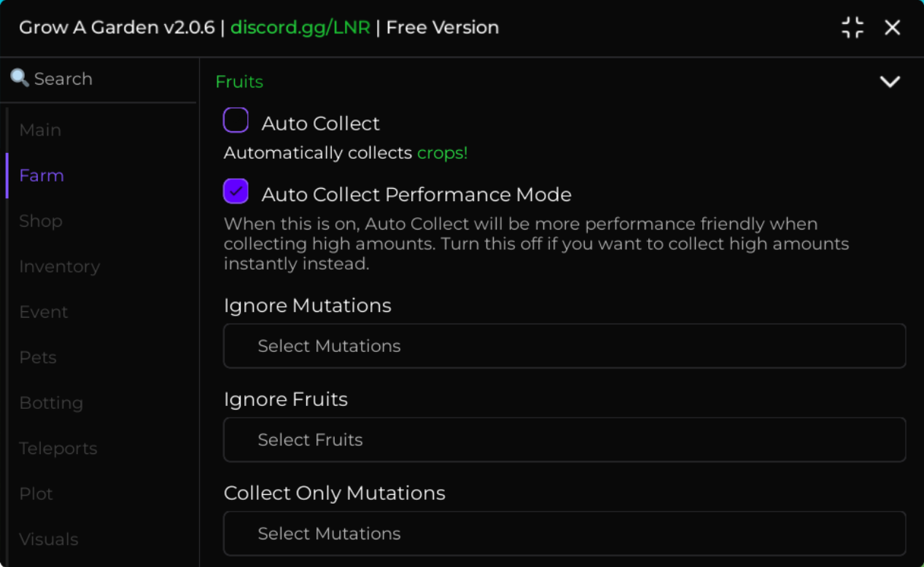This screenshot has height=567, width=924.
Task: Switch to the Main tab
Action: click(40, 130)
